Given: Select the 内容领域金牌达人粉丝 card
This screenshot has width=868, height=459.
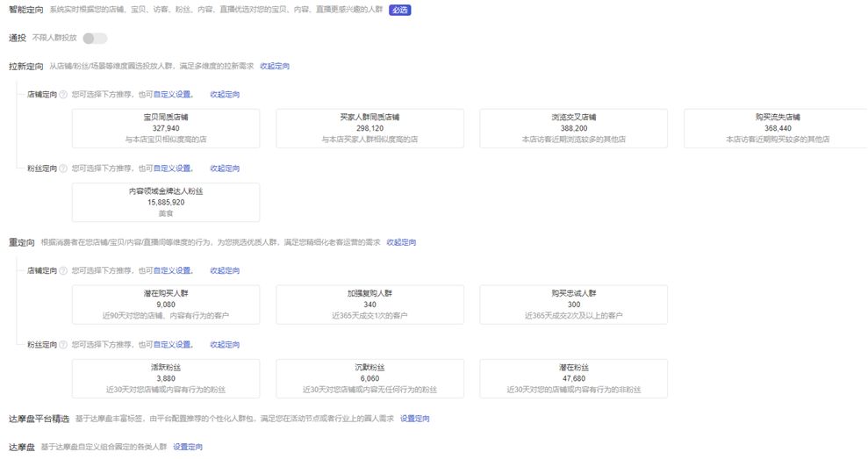Looking at the screenshot, I should click(x=166, y=202).
